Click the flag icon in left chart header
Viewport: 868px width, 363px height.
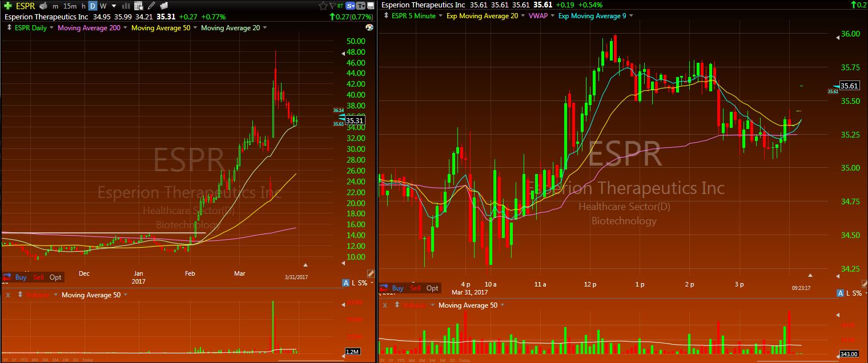[333, 6]
